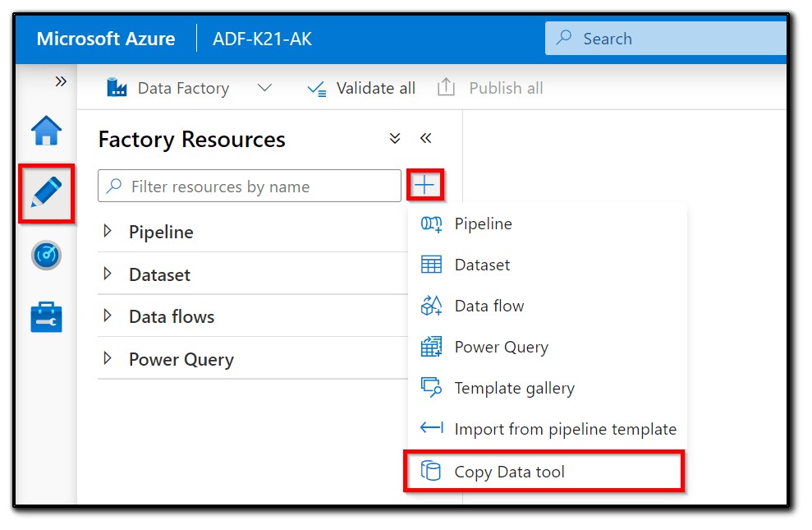Open the Data Factory dropdown arrow
Screen dimensions: 812x530
pyautogui.click(x=264, y=88)
